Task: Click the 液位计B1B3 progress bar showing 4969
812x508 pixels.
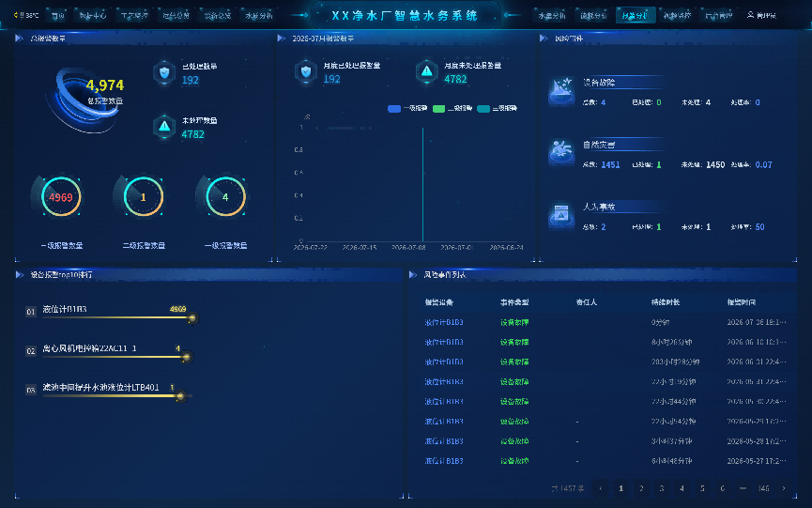Action: click(x=119, y=317)
